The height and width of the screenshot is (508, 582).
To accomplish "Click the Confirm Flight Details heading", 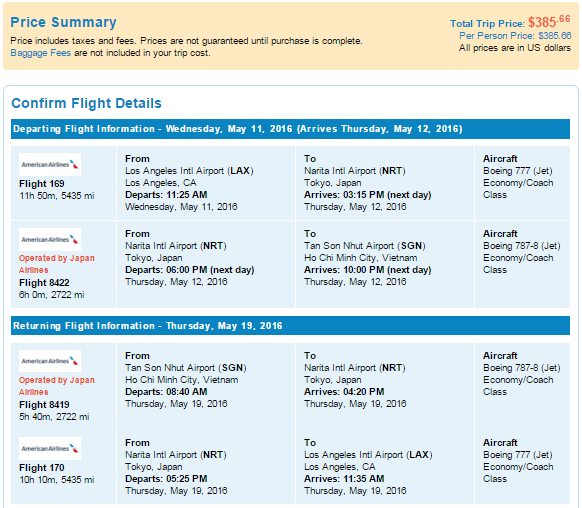I will (x=86, y=103).
